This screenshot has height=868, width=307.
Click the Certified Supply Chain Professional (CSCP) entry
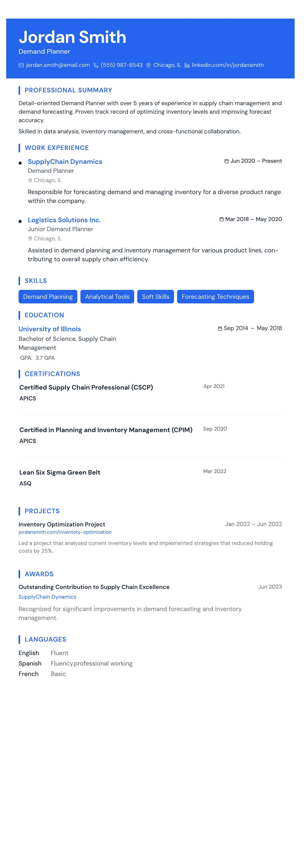(86, 387)
